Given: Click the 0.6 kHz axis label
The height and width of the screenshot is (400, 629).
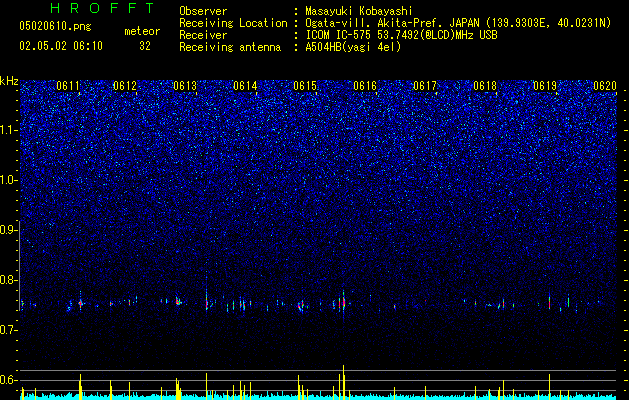Looking at the screenshot, I should point(8,380).
